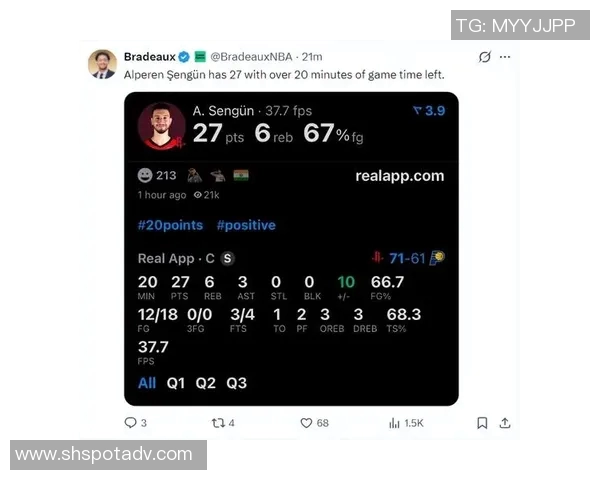
Task: Click the #20points hashtag
Action: point(170,225)
